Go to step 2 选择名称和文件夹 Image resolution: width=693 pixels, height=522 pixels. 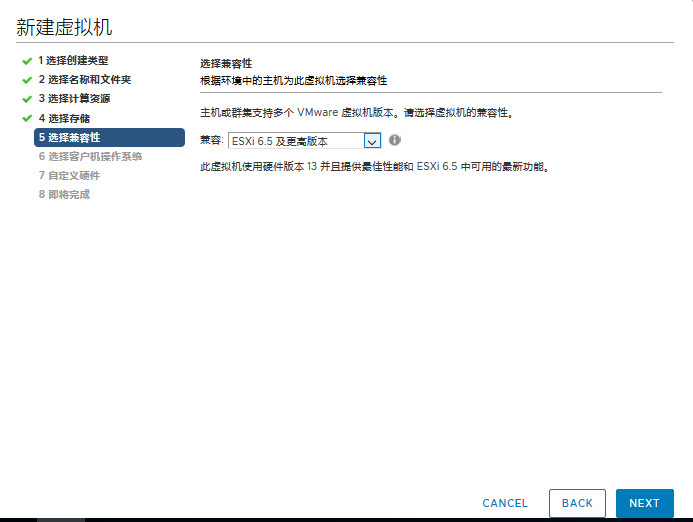(85, 80)
